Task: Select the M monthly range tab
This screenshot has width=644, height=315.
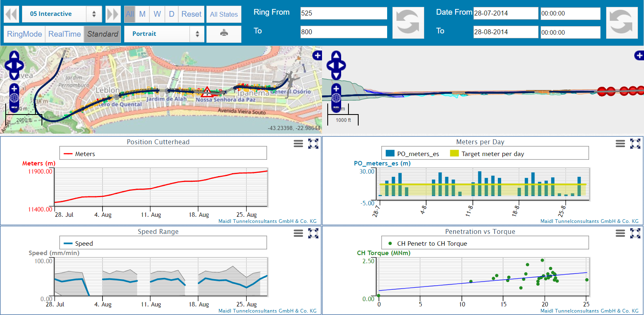Action: point(142,14)
